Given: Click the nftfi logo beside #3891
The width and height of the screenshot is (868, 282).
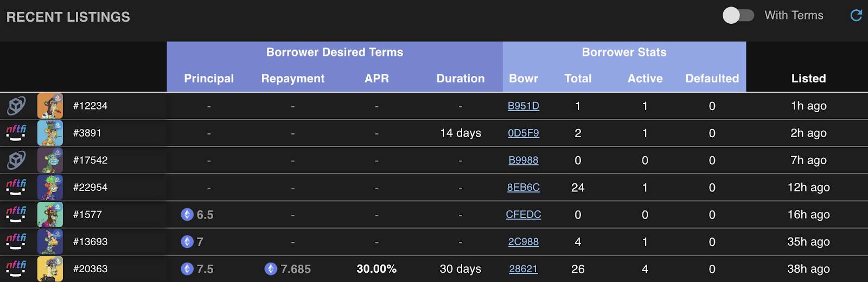Looking at the screenshot, I should coord(16,133).
